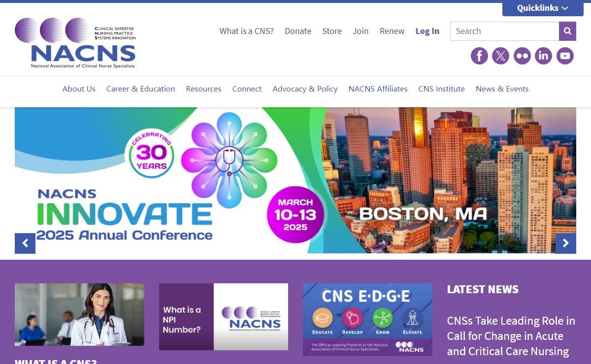Image resolution: width=591 pixels, height=364 pixels.
Task: Open the CNS Institute menu
Action: point(442,89)
